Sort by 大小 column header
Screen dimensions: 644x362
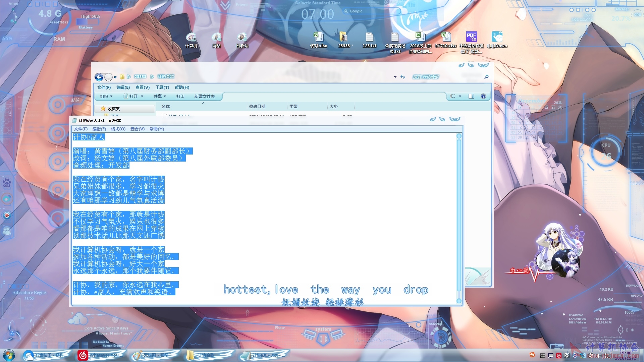click(340, 107)
